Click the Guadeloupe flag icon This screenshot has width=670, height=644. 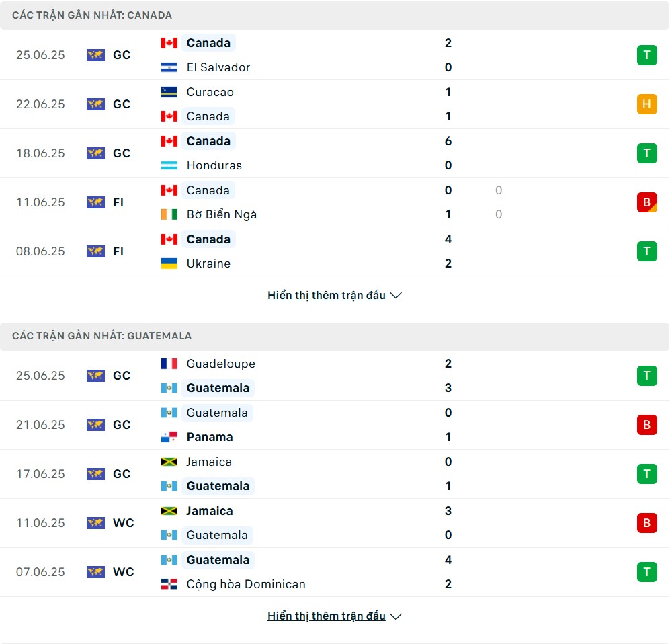pyautogui.click(x=169, y=364)
